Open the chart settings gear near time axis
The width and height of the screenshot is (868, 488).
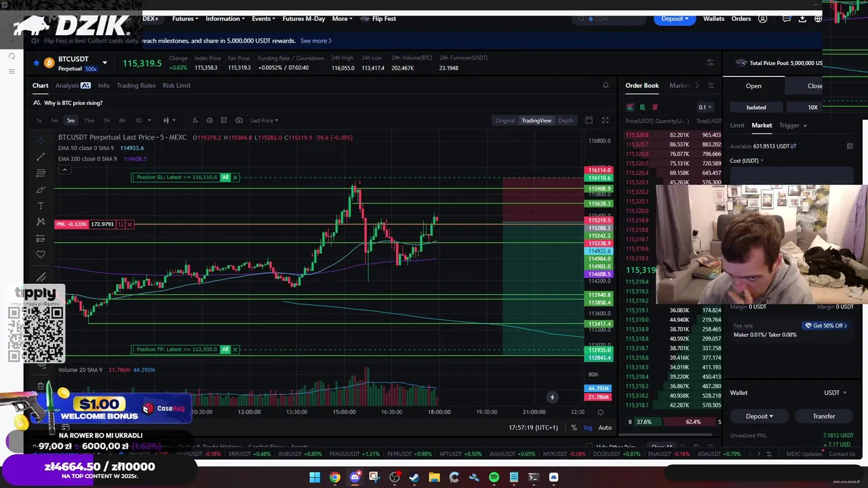(x=600, y=411)
